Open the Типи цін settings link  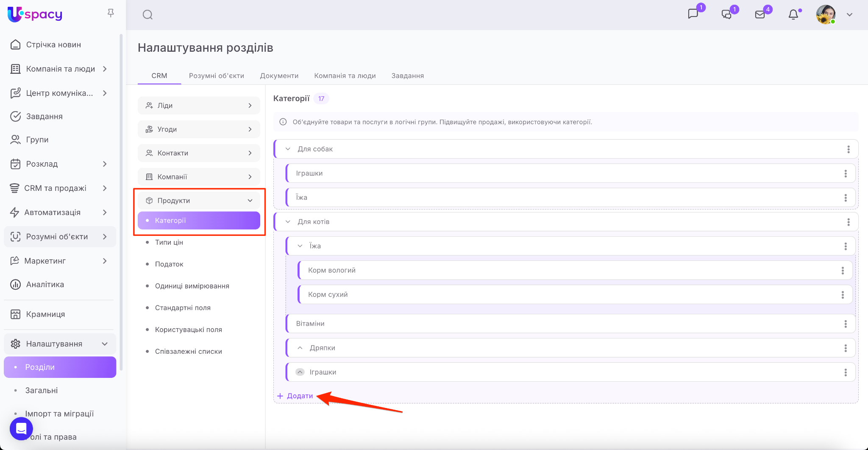pos(169,242)
